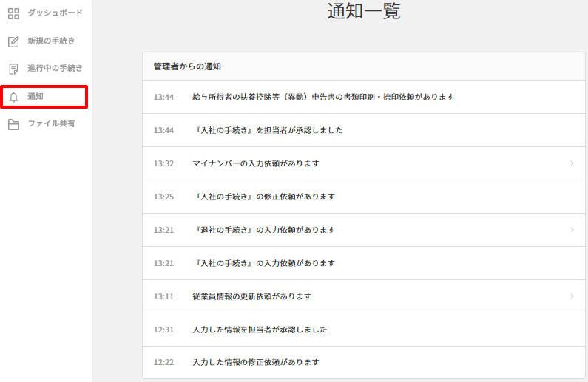The width and height of the screenshot is (588, 382).
Task: Open 12:22 入力した情報の修正依頼 notification
Action: pyautogui.click(x=255, y=363)
